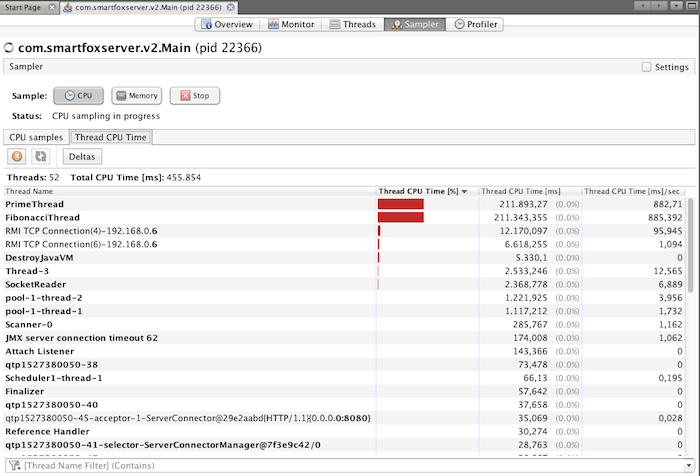
Task: Select the Thread-3 row
Action: (345, 271)
